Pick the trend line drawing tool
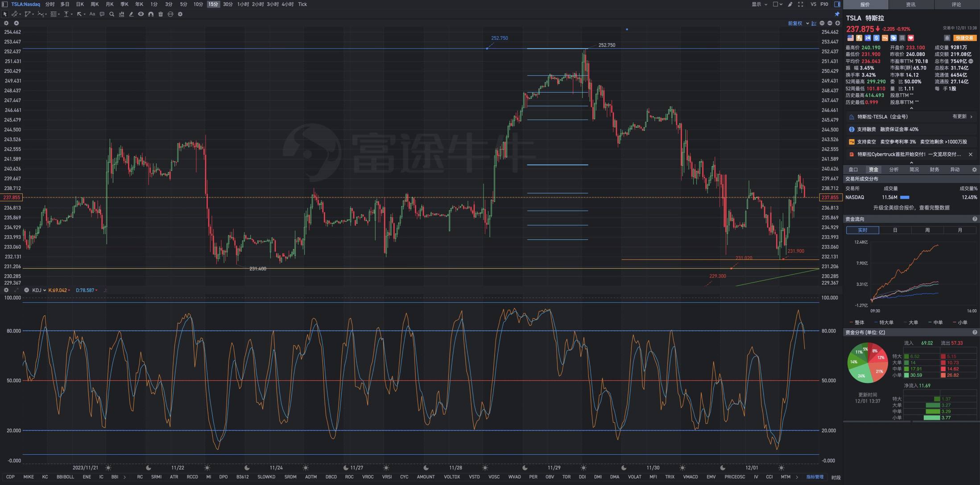This screenshot has width=980, height=485. pyautogui.click(x=14, y=14)
